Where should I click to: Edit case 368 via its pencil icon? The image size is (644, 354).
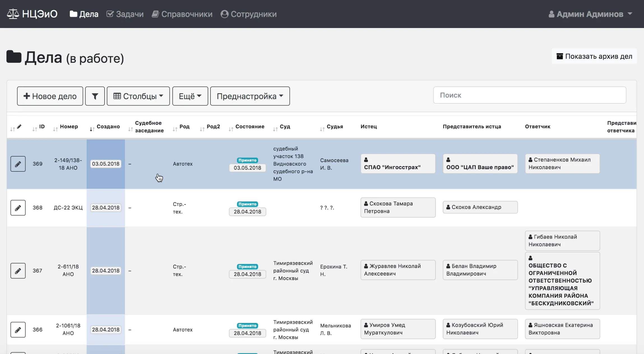coord(18,208)
